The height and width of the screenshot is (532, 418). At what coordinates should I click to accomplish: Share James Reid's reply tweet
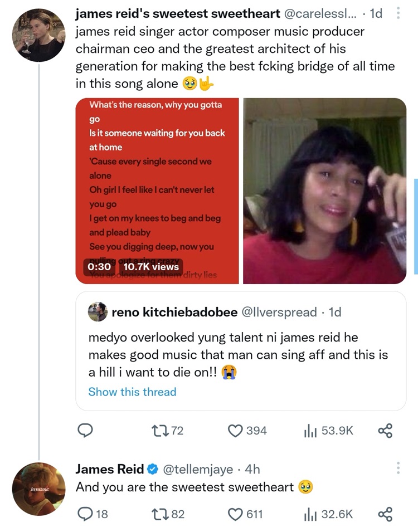coord(385,514)
